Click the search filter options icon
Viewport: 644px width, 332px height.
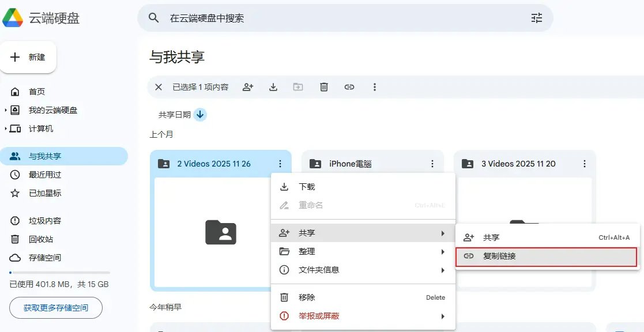click(x=537, y=18)
